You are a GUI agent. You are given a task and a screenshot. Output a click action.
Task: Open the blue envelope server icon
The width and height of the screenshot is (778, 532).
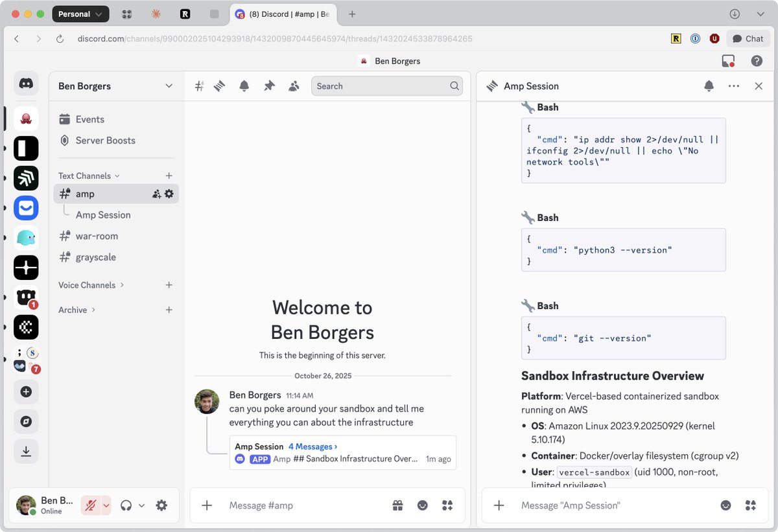pos(26,208)
